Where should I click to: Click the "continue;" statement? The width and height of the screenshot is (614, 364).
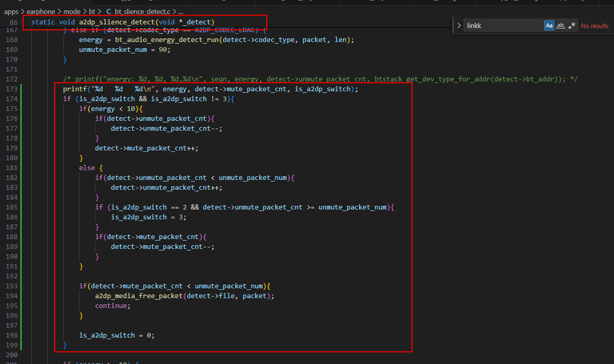click(x=113, y=306)
